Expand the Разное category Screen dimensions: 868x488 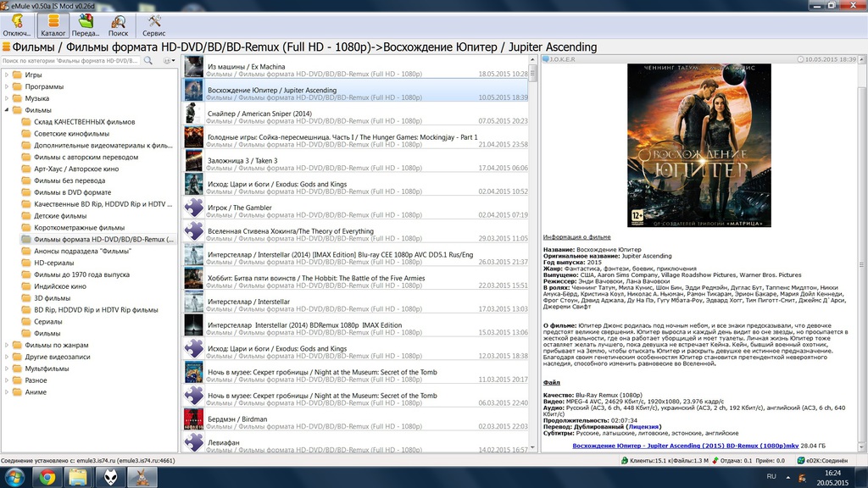click(x=7, y=380)
